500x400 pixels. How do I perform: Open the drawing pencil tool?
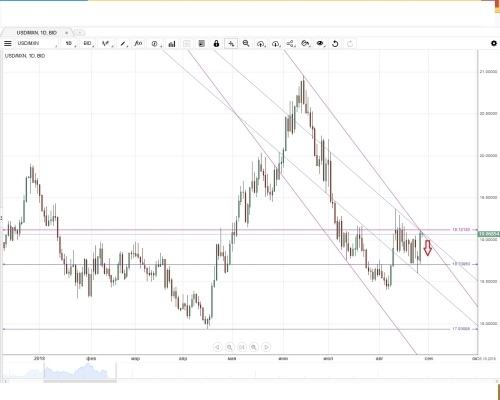(123, 44)
